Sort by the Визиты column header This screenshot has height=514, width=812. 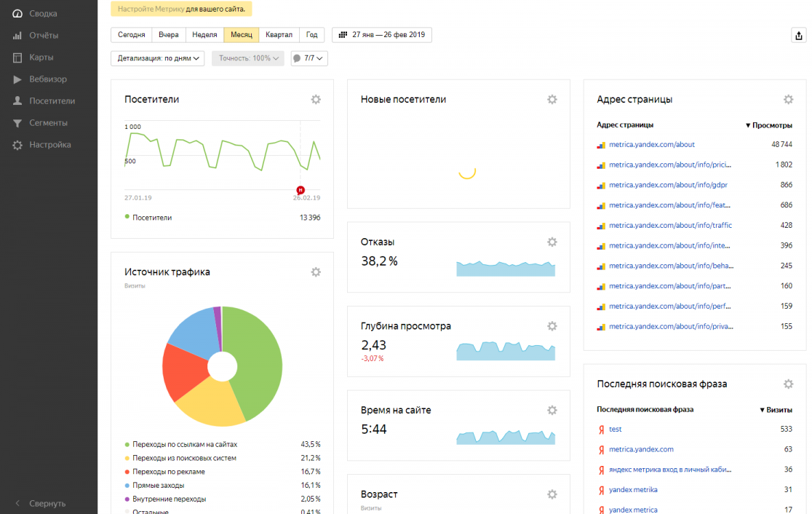776,410
